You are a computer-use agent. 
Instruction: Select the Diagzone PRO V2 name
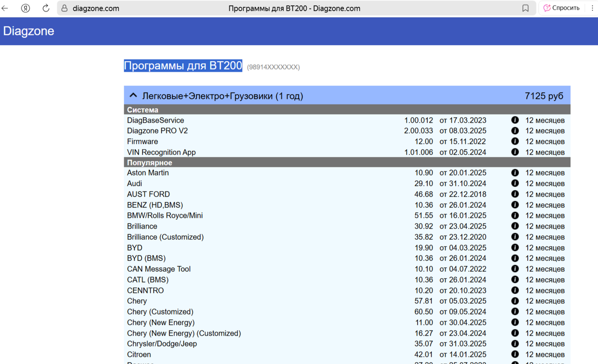157,131
